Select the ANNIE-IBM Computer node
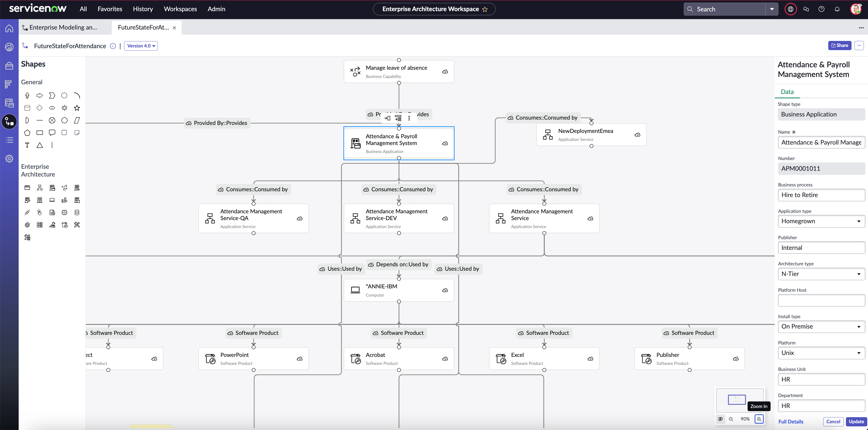868x430 pixels. click(x=399, y=290)
